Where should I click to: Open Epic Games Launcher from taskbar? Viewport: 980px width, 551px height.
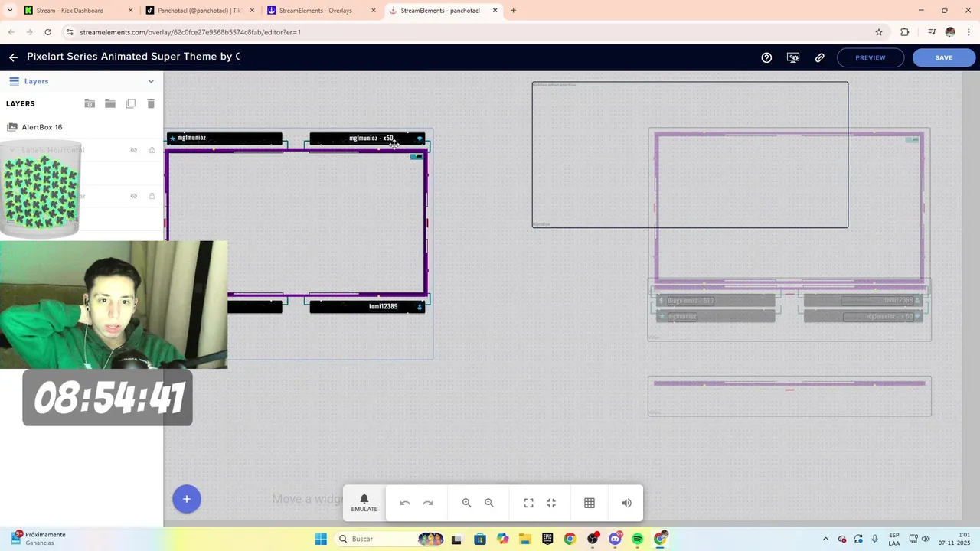547,539
